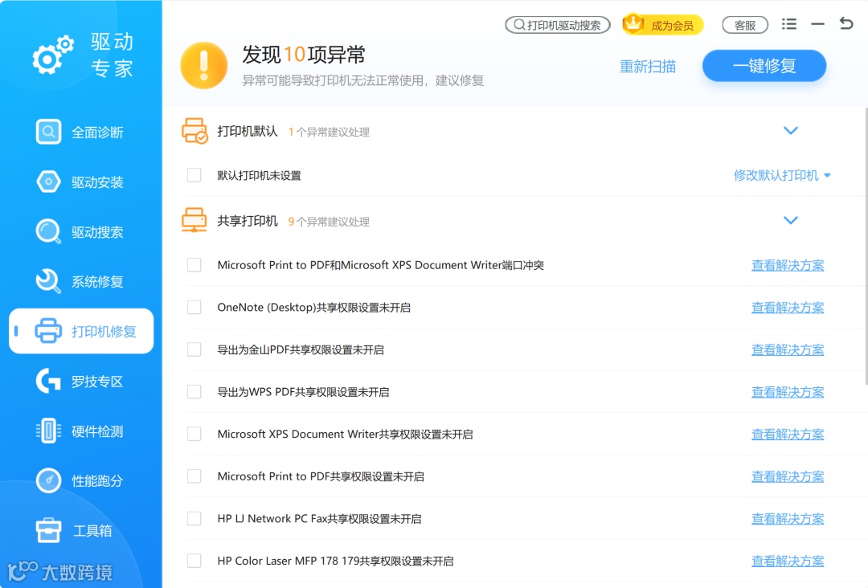The height and width of the screenshot is (588, 868).
Task: Click the 打印机默认 printer category icon
Action: pyautogui.click(x=194, y=131)
